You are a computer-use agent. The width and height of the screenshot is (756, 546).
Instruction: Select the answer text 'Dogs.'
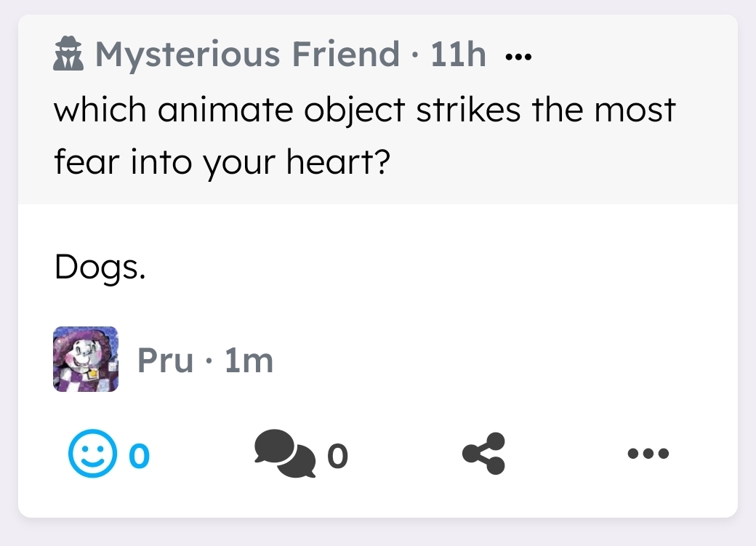pos(100,268)
